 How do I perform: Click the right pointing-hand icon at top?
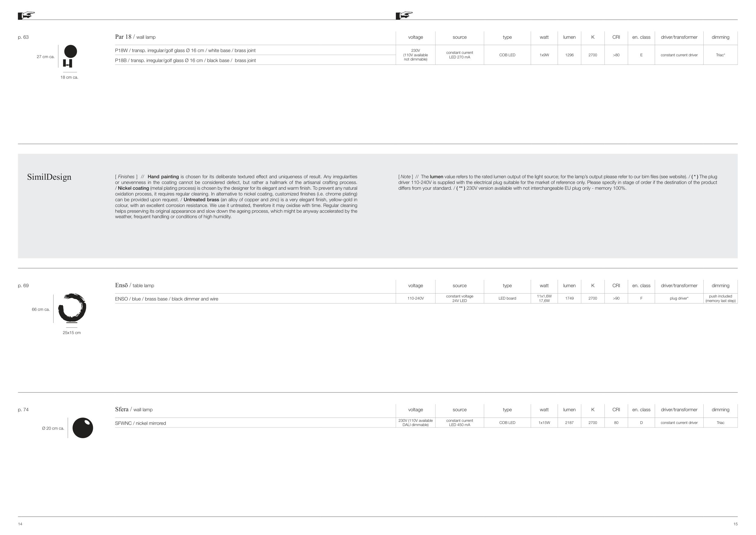(404, 15)
